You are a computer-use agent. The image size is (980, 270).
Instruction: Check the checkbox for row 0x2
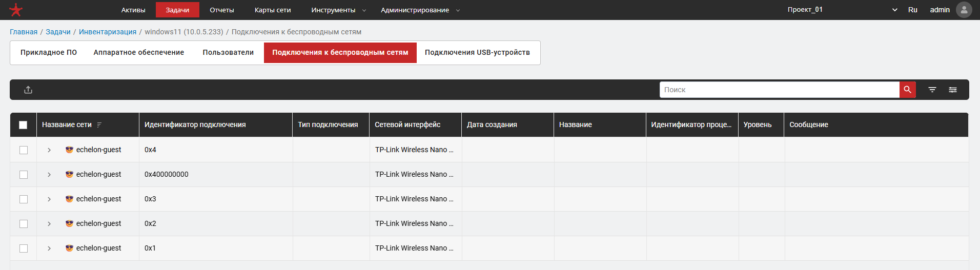24,224
